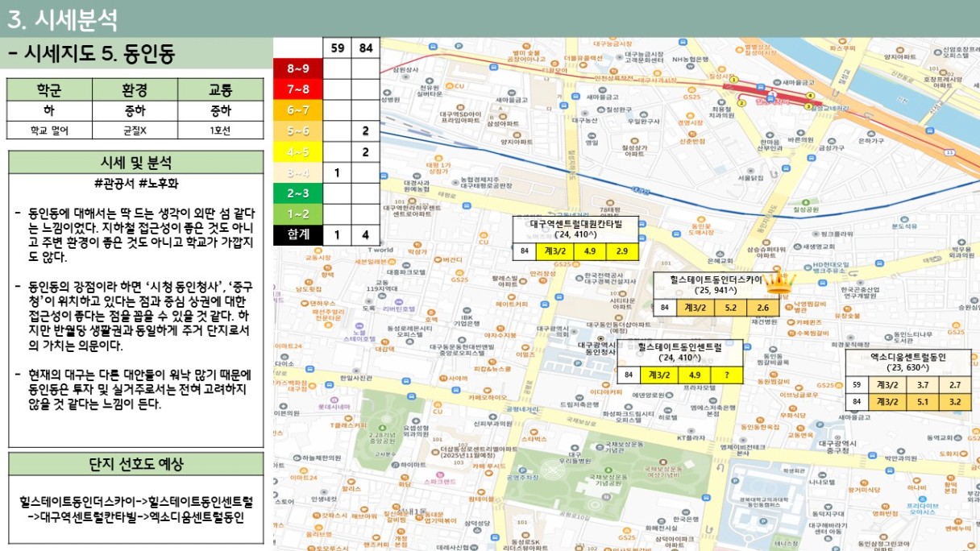The width and height of the screenshot is (980, 551).
Task: Select the 학교 멀어 cell
Action: pos(49,130)
